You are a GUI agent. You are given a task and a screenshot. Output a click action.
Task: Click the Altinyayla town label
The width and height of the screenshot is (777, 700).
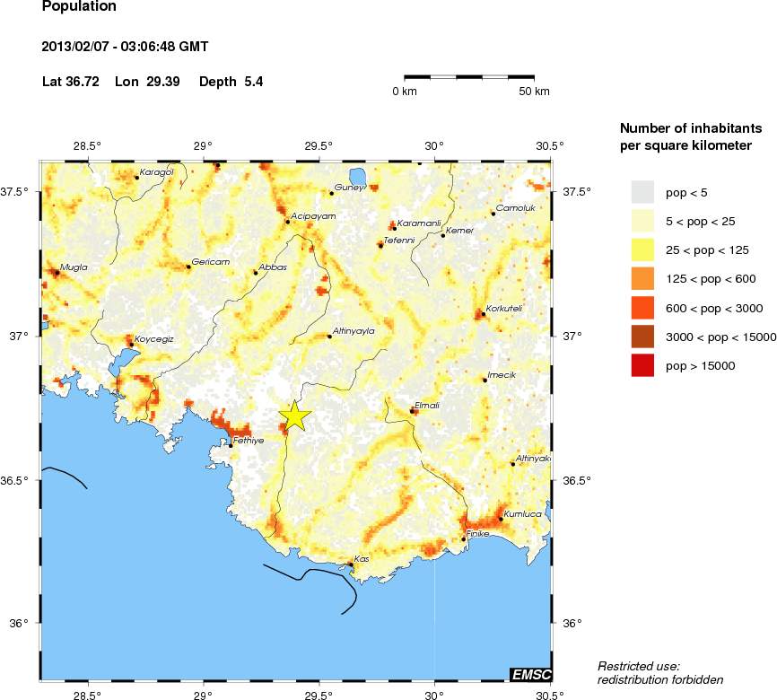pos(354,331)
